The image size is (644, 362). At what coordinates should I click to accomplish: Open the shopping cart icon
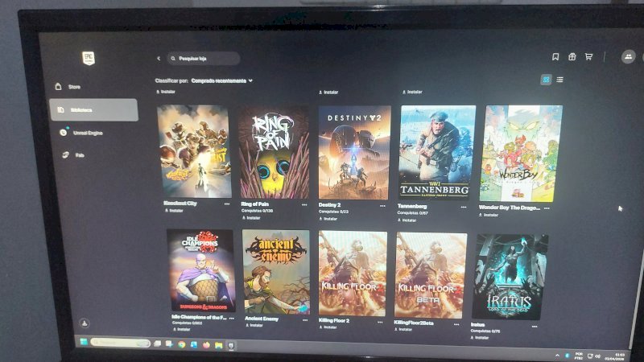(x=588, y=56)
